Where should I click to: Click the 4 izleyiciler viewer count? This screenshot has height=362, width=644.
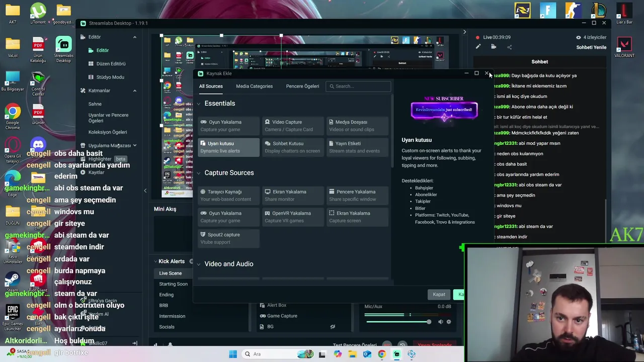click(591, 37)
